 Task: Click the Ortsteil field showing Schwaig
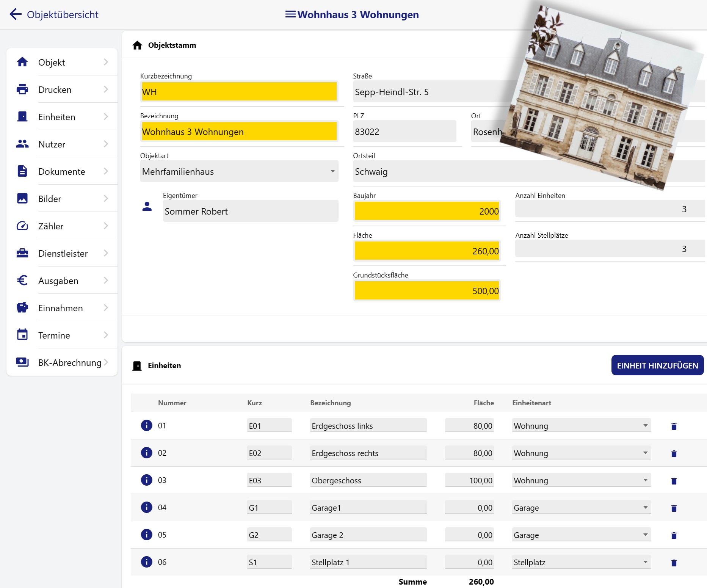tap(529, 171)
